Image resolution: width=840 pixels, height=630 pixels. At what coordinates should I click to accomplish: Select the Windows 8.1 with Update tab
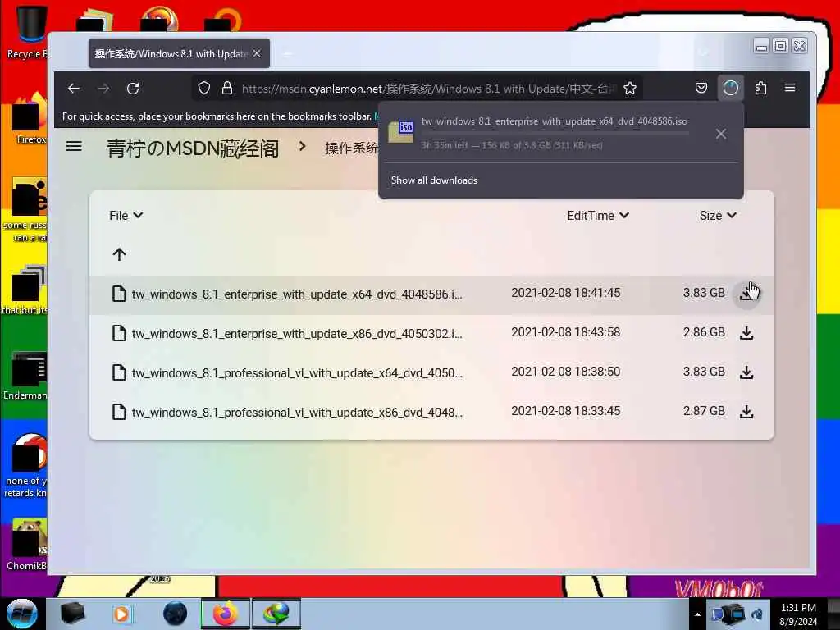tap(179, 53)
